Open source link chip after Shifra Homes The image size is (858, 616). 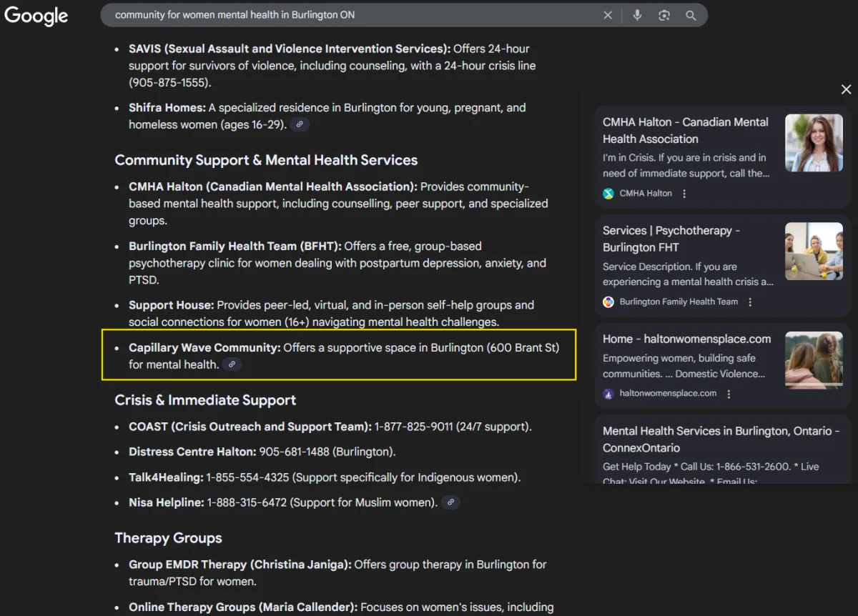click(x=300, y=124)
